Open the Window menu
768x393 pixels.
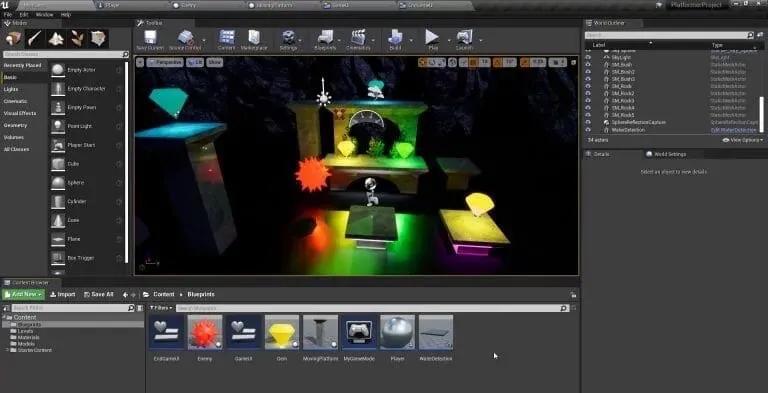(x=44, y=15)
